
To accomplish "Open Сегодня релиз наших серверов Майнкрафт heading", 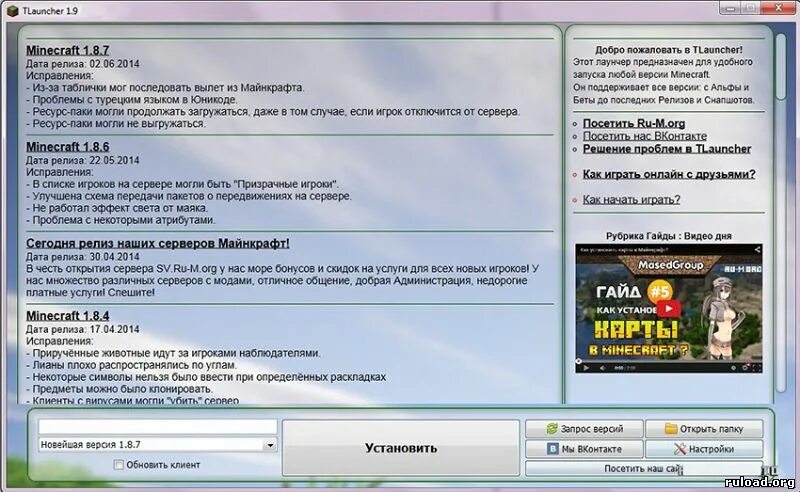I will [158, 243].
